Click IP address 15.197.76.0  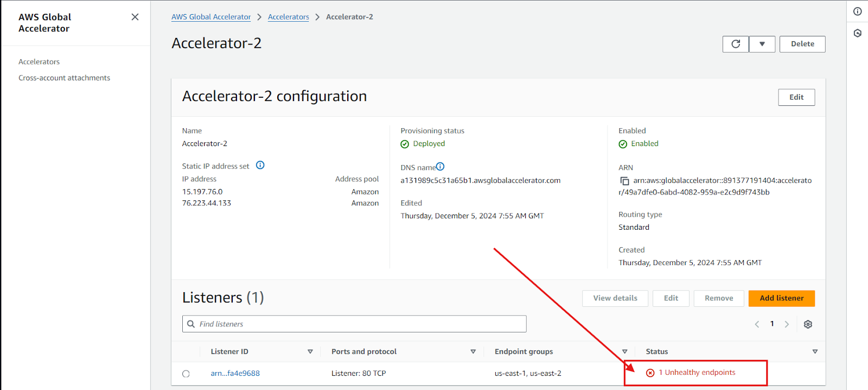(202, 192)
